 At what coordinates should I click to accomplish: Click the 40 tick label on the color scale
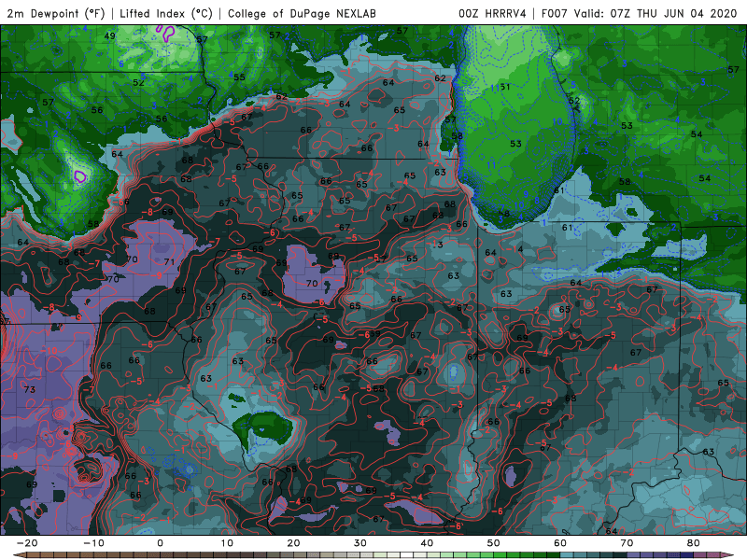click(x=427, y=543)
